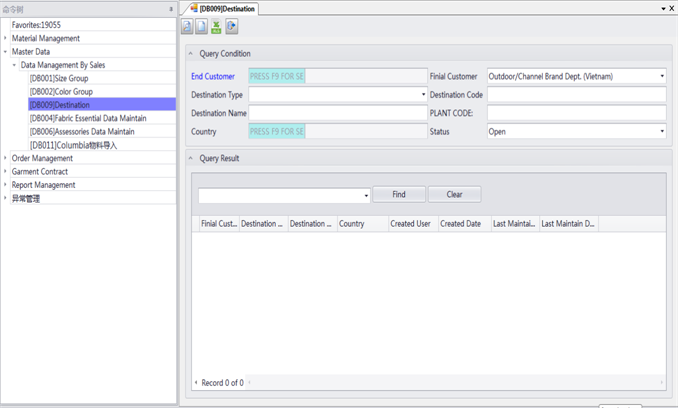Close the DB009 Destination document tab
Viewport: 678px width, 408px height.
pyautogui.click(x=671, y=8)
